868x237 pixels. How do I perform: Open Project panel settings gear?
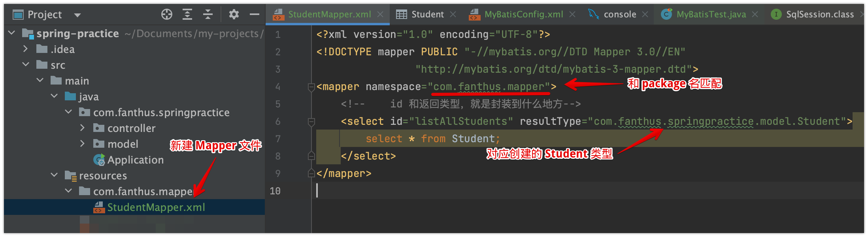point(234,15)
